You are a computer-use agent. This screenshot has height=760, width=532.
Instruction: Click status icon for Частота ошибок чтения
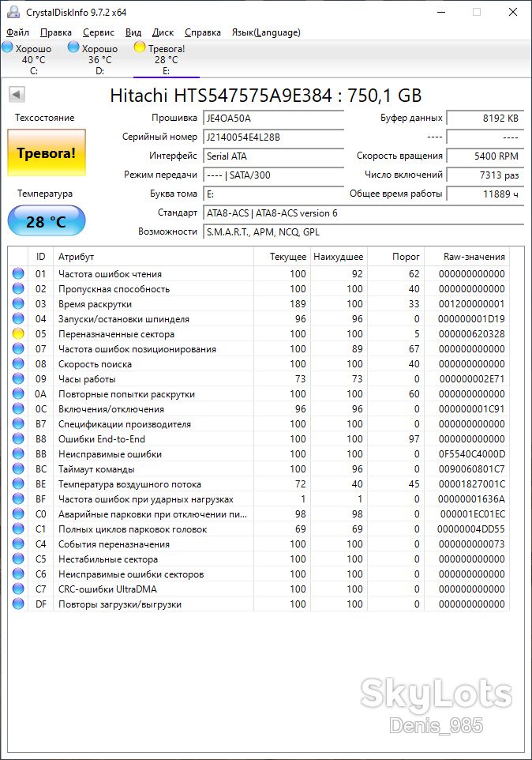pos(18,273)
